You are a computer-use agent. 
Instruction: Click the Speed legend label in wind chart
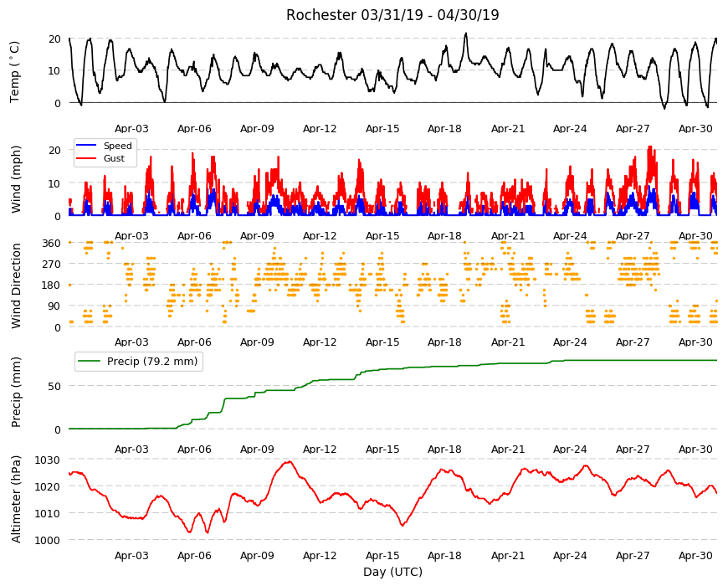tap(117, 146)
